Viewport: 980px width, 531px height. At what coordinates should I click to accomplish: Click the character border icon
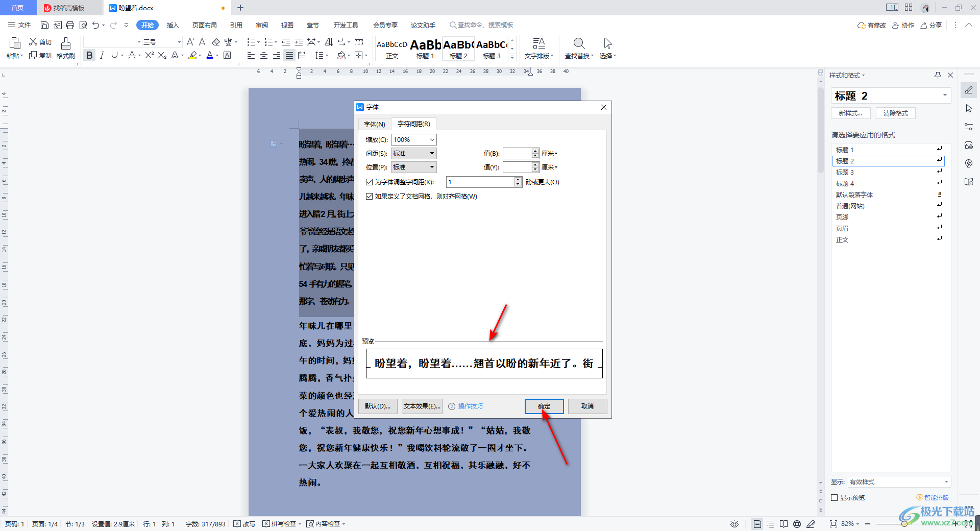click(x=228, y=55)
